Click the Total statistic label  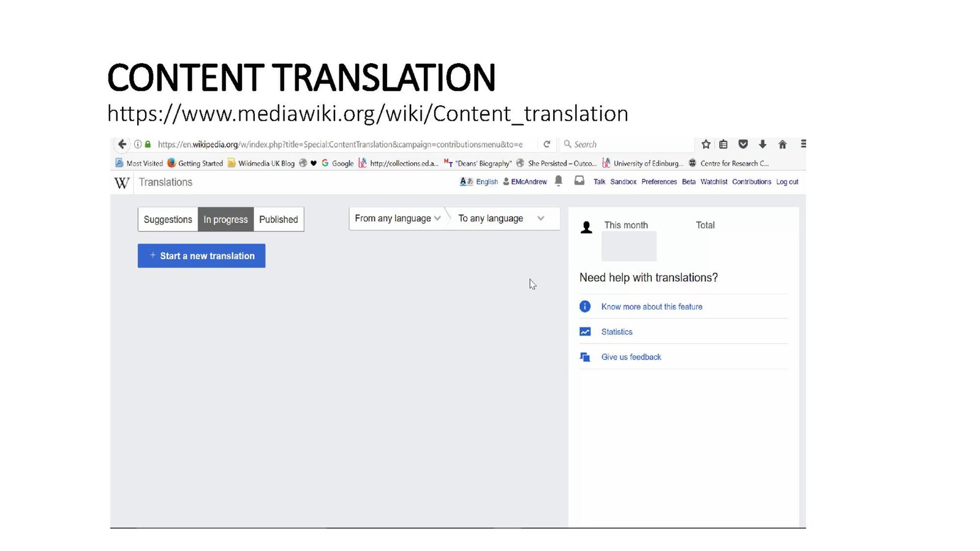[x=705, y=225]
